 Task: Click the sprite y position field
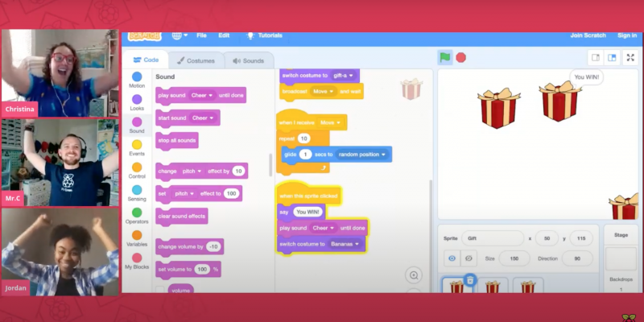(x=581, y=238)
